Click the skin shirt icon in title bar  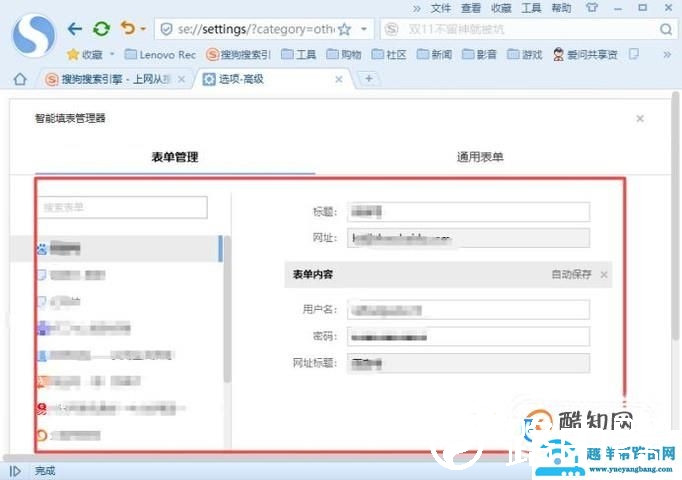point(592,7)
